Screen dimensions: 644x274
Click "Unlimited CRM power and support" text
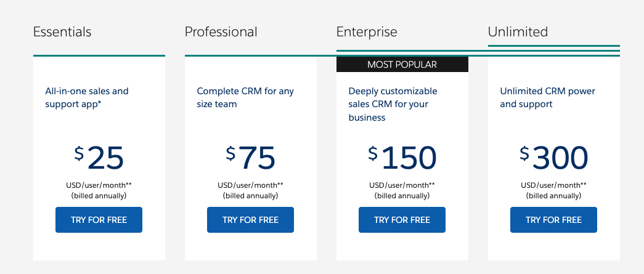[x=547, y=97]
